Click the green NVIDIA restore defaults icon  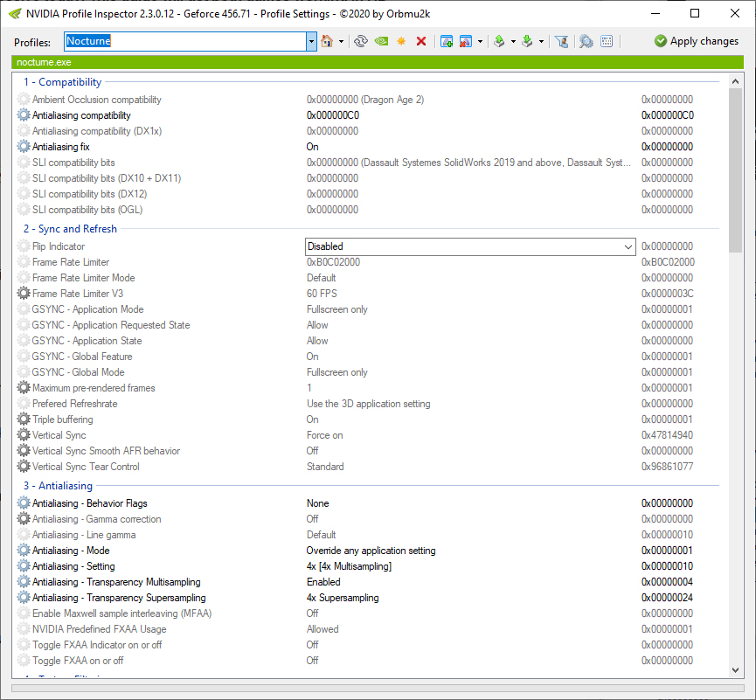pyautogui.click(x=381, y=41)
